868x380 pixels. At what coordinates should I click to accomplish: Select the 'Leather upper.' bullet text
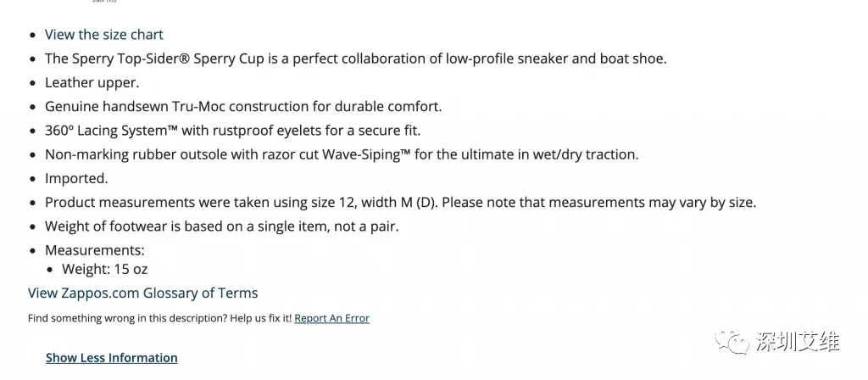pos(92,83)
